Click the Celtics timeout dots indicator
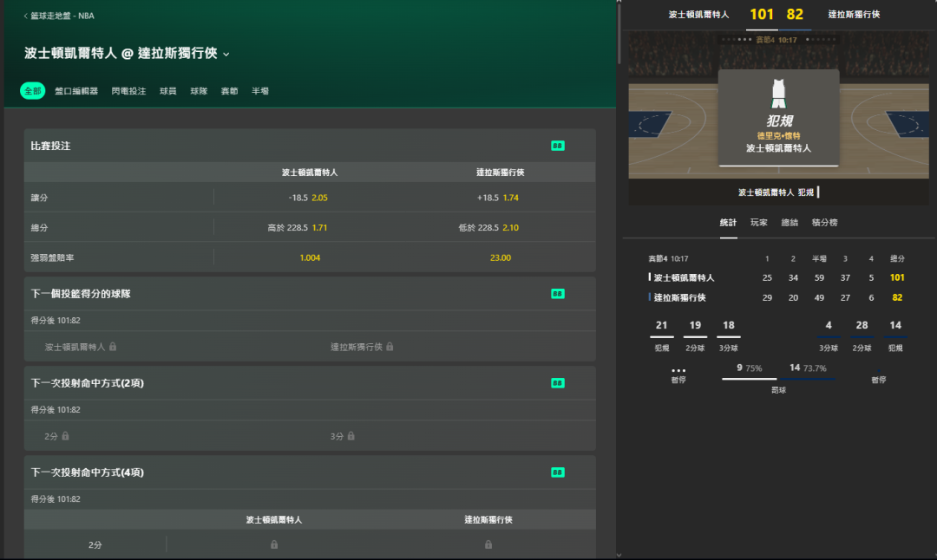 pyautogui.click(x=678, y=371)
